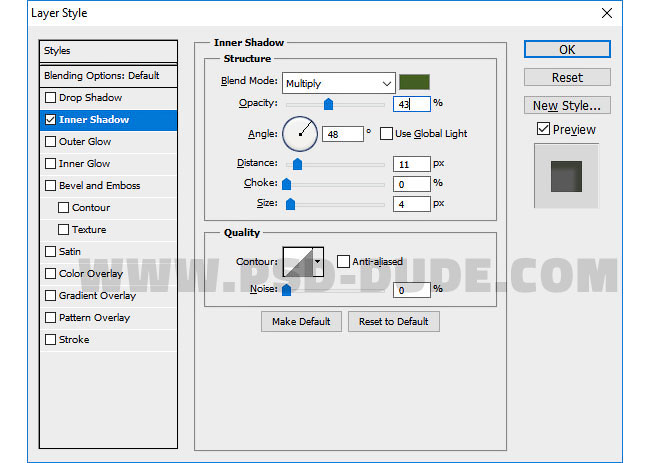This screenshot has height=463, width=650.
Task: Enable the Drop Shadow checkbox
Action: 50,98
